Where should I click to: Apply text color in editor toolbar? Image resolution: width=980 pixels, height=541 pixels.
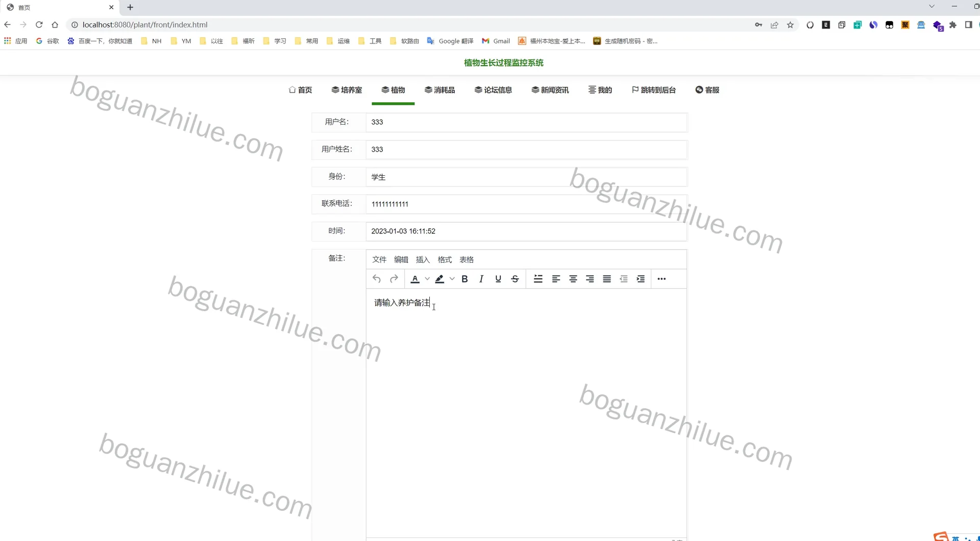coord(415,279)
